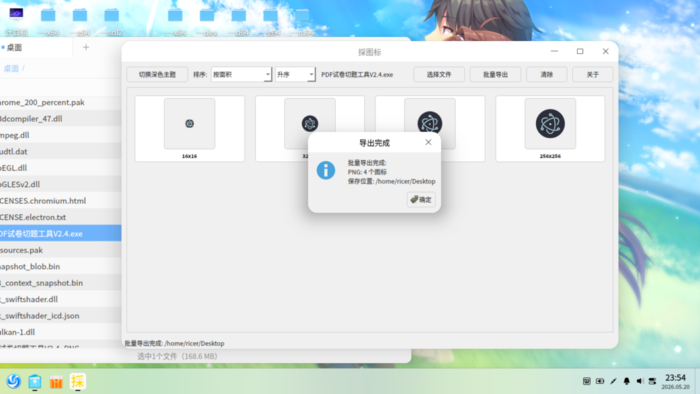Open the notification bell in tray

pyautogui.click(x=626, y=381)
